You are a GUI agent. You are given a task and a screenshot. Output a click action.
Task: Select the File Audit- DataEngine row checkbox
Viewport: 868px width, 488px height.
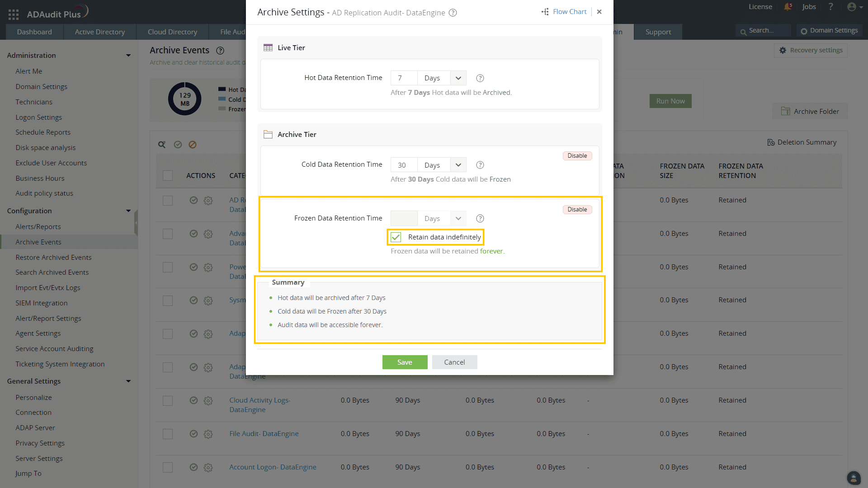[x=168, y=434]
